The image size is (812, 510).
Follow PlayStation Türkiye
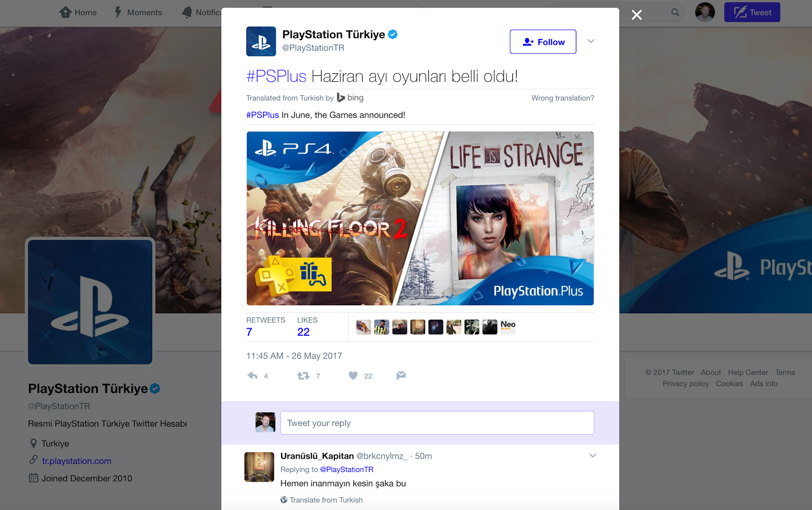click(x=543, y=42)
